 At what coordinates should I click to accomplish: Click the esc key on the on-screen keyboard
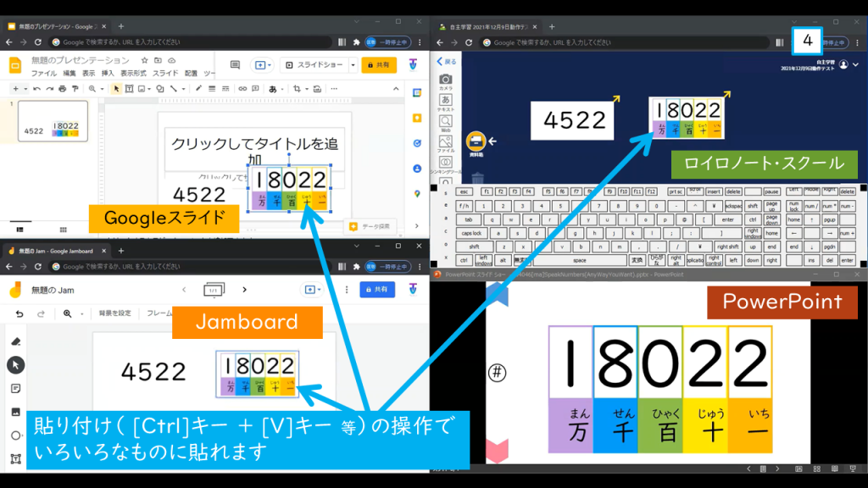click(x=464, y=191)
